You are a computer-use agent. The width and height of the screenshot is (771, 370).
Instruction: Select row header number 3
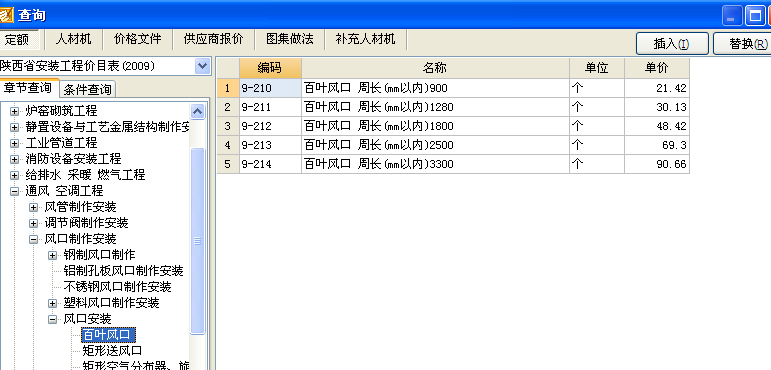click(x=228, y=126)
